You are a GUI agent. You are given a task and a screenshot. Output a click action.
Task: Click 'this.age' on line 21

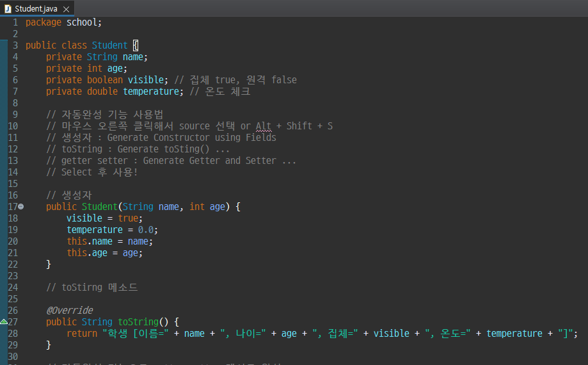pos(87,253)
